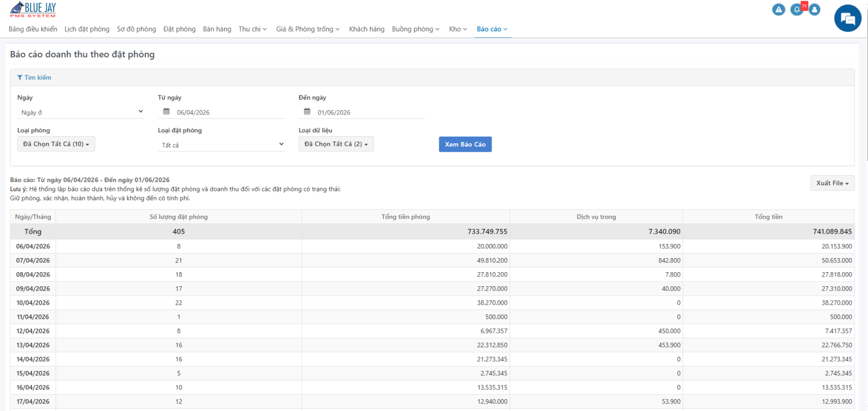Open the Xuất File export dropdown

(832, 183)
